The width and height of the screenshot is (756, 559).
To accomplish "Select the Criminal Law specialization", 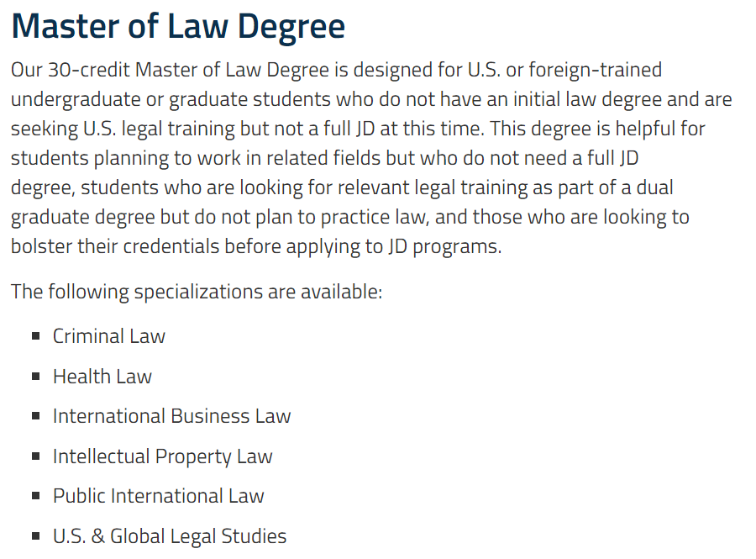I will pyautogui.click(x=109, y=336).
